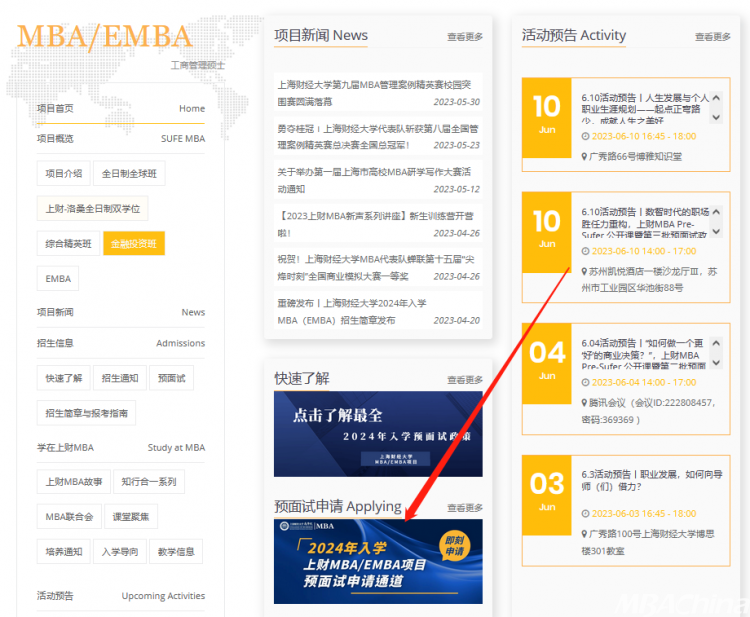Click the clock icon by 2023-06-04 14:00 - 17:00
This screenshot has width=750, height=617.
coord(585,382)
